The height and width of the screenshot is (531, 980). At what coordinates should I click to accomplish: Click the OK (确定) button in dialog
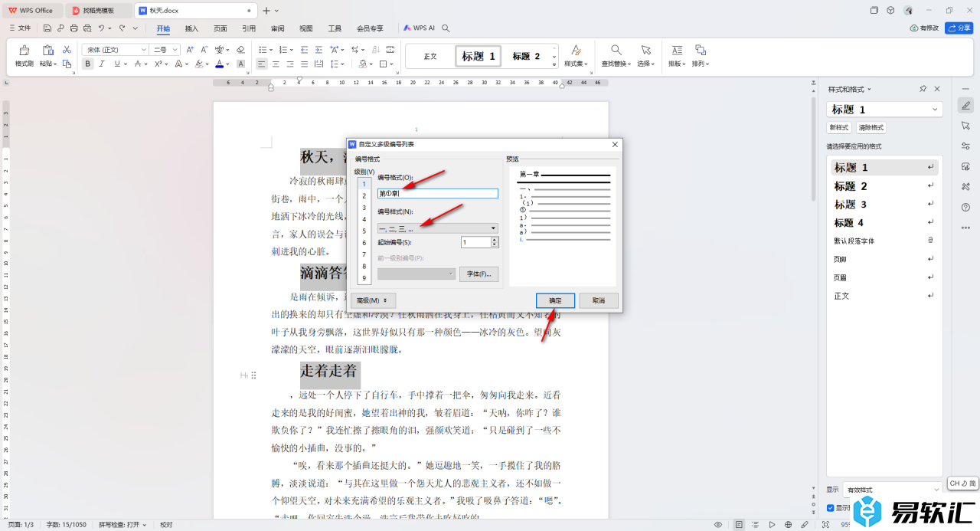click(555, 300)
